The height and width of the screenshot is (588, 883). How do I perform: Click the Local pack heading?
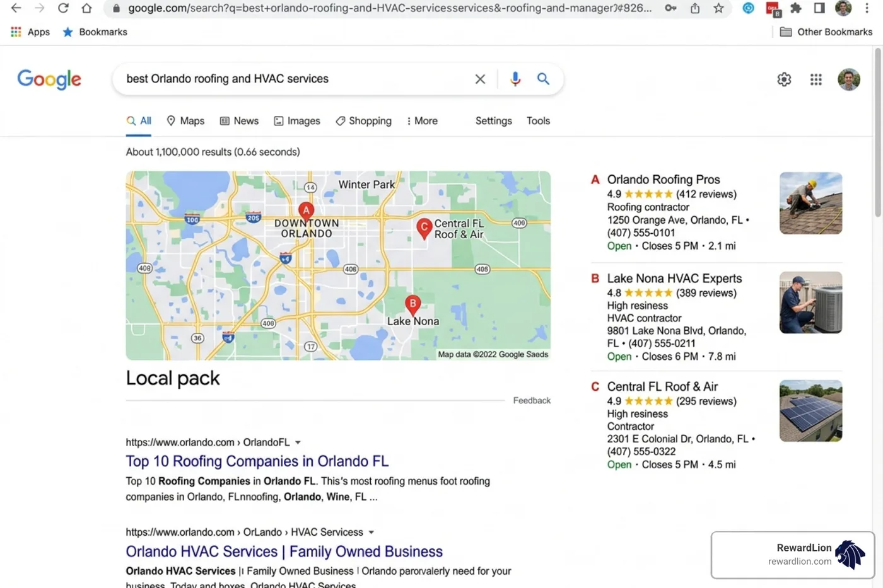[x=173, y=378]
